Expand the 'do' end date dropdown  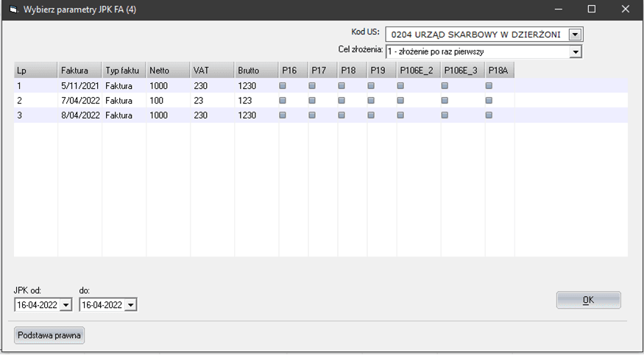click(130, 305)
